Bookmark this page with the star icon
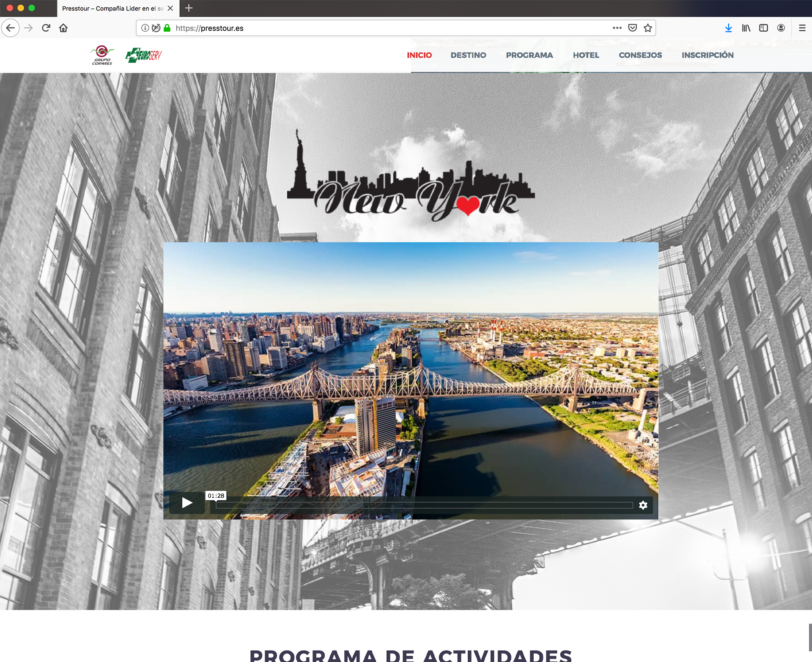Viewport: 812px width, 662px height. coord(647,28)
